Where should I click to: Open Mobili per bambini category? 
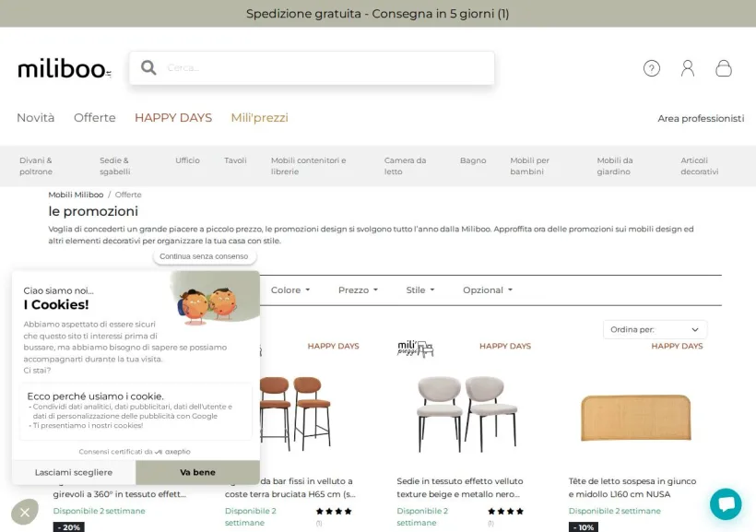529,166
